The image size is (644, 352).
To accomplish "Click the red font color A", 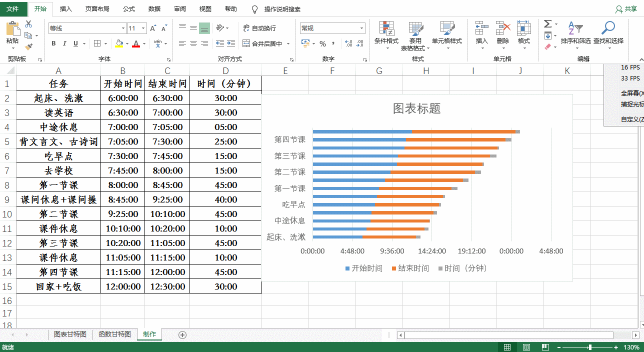I will (136, 43).
